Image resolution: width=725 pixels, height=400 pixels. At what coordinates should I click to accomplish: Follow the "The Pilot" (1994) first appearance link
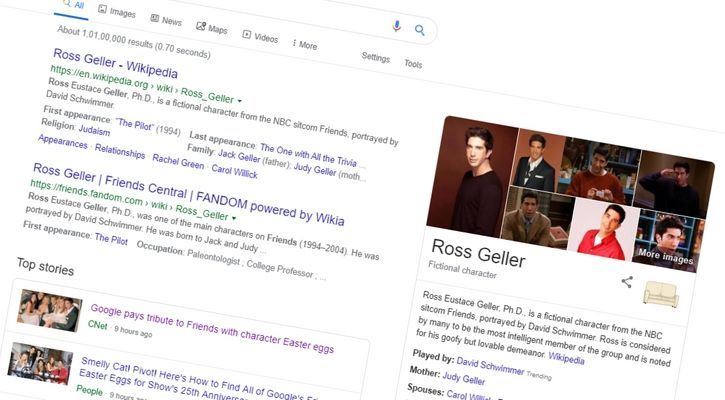pyautogui.click(x=134, y=124)
